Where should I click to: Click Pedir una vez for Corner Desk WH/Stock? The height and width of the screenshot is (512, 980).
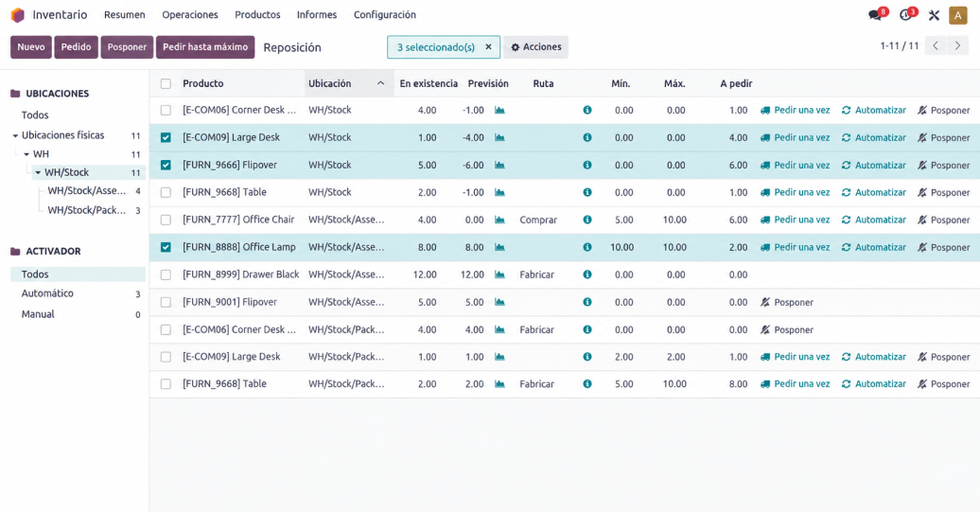[x=795, y=110]
